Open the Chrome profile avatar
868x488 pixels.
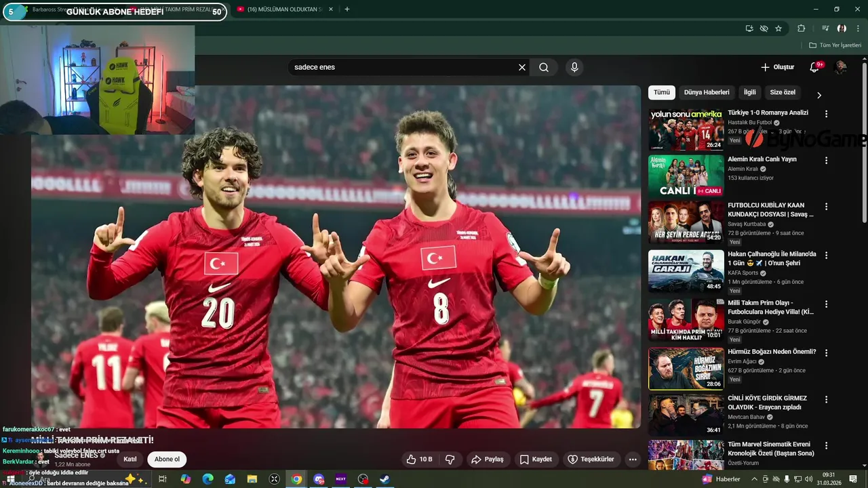point(842,28)
